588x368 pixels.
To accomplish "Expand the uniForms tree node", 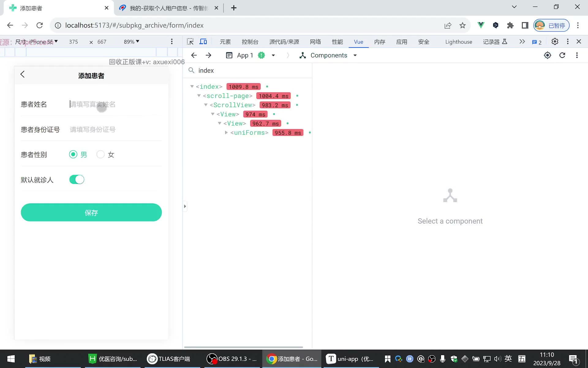I will pos(226,132).
